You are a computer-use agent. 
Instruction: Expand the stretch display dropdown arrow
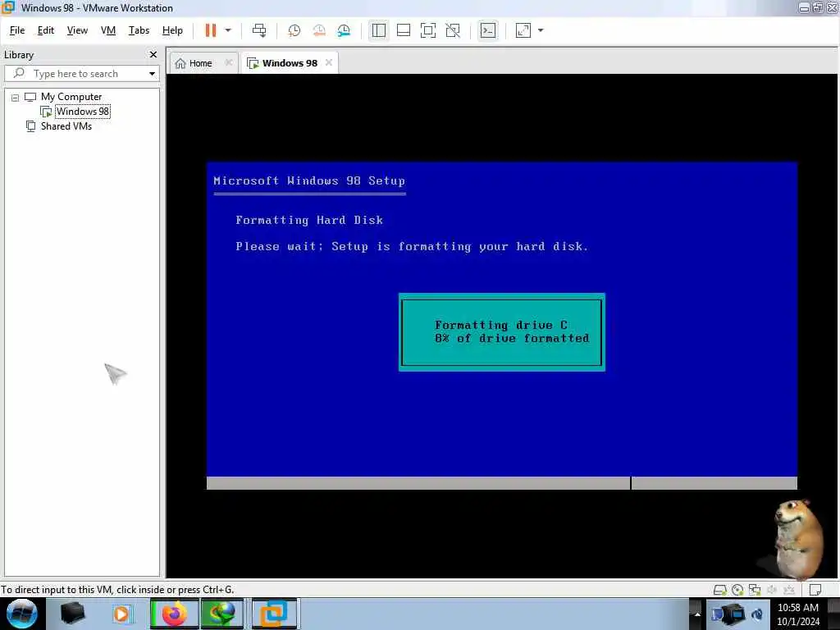coord(541,30)
